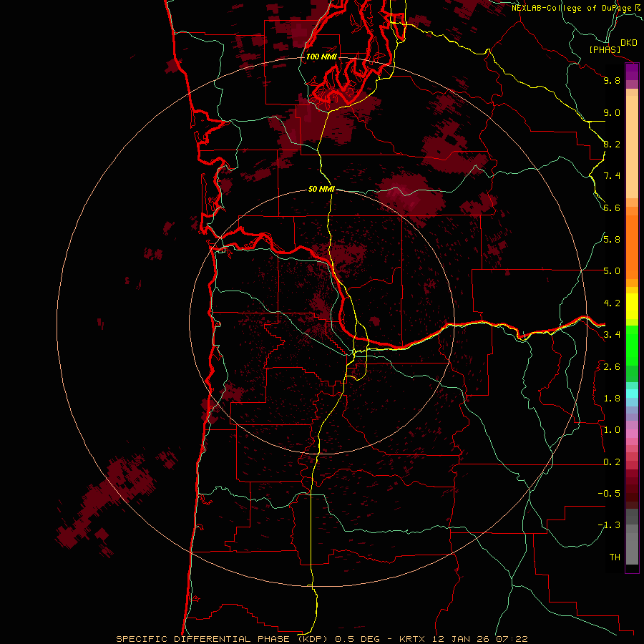This screenshot has height=644, width=644.
Task: Click the 8.2 scale value
Action: (x=612, y=144)
